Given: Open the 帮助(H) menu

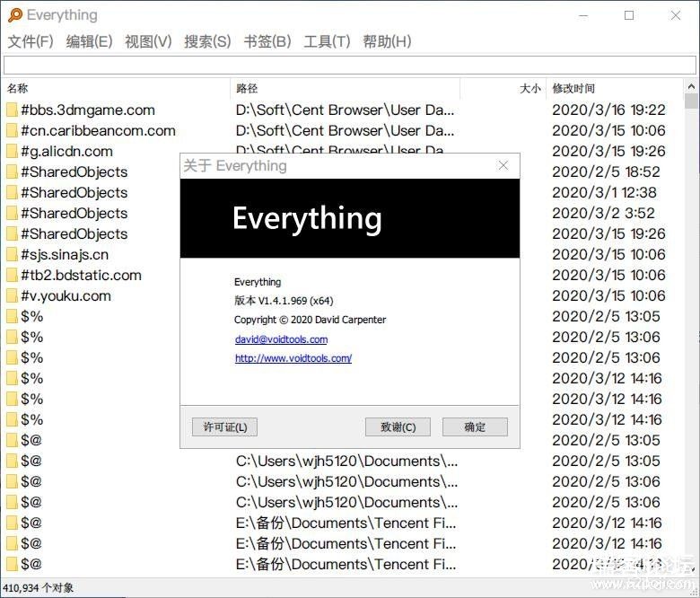Looking at the screenshot, I should (387, 41).
